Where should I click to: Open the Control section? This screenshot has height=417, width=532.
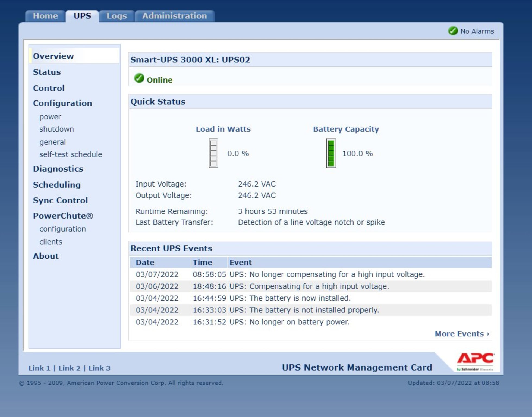pyautogui.click(x=49, y=88)
